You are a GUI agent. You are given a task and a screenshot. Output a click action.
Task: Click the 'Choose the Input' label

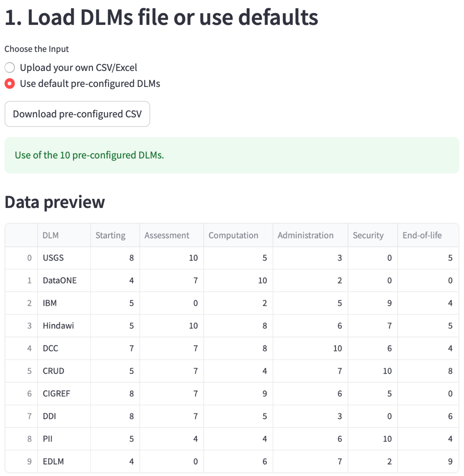(x=37, y=49)
